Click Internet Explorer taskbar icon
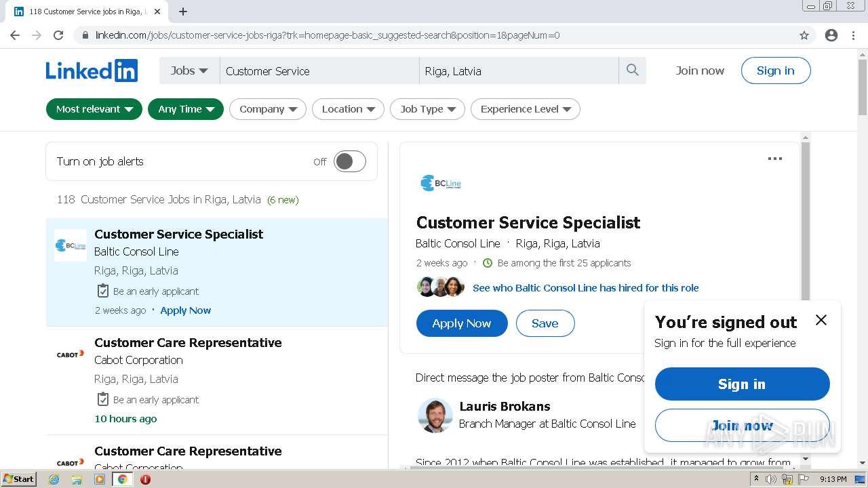868x488 pixels. [x=54, y=479]
